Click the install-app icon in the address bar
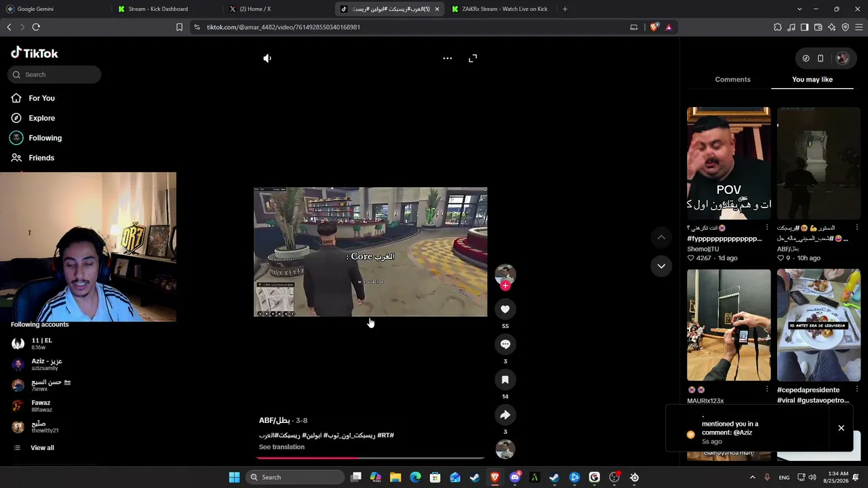 tap(634, 27)
